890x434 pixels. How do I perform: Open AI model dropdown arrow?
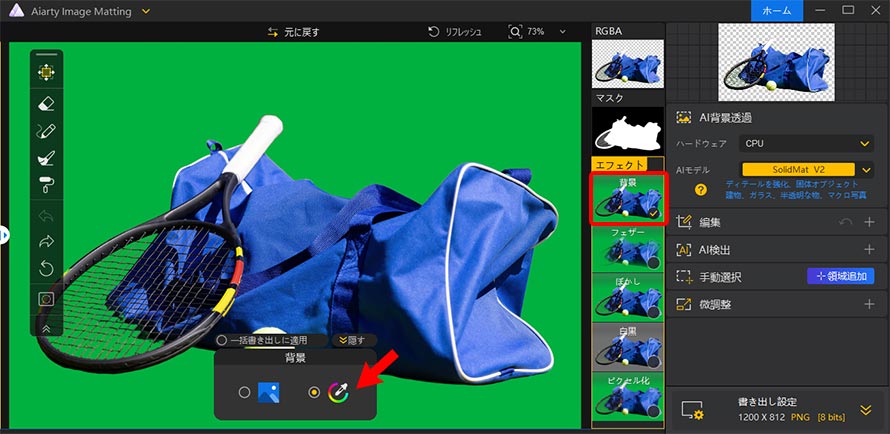[x=866, y=170]
